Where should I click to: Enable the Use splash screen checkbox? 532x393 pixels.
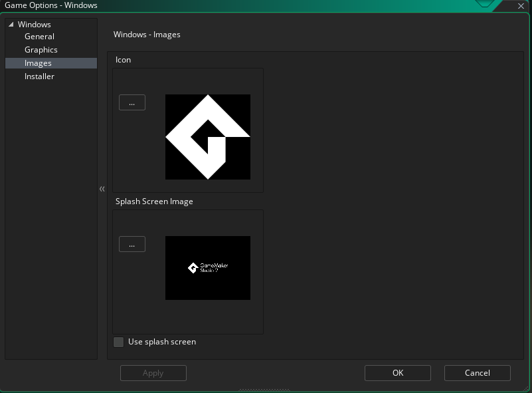click(x=119, y=342)
